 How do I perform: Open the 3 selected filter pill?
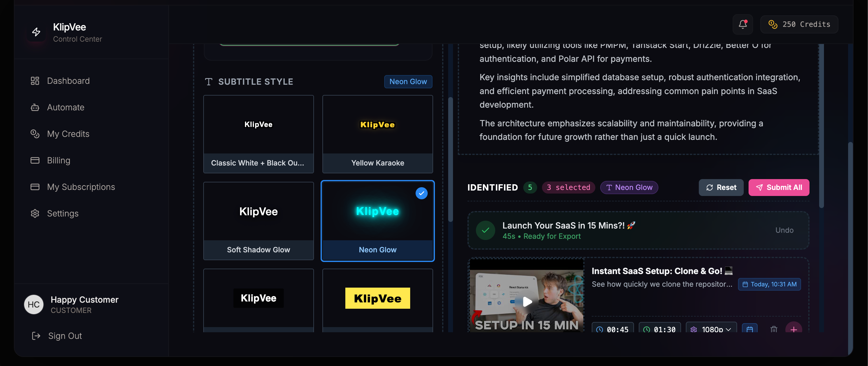[569, 188]
